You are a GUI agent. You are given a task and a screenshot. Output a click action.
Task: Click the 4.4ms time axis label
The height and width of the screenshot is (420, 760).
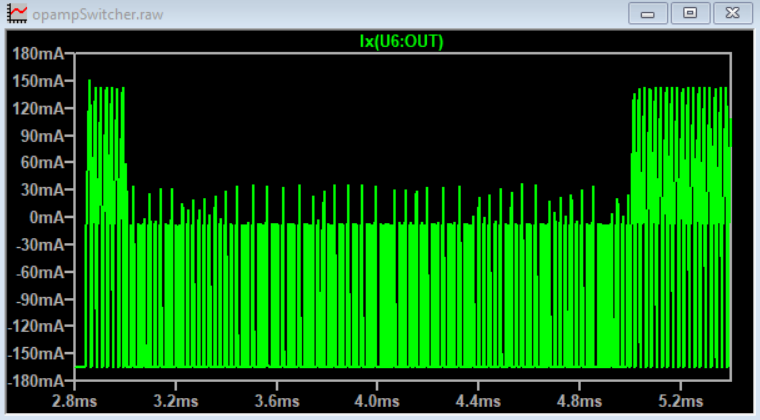478,401
